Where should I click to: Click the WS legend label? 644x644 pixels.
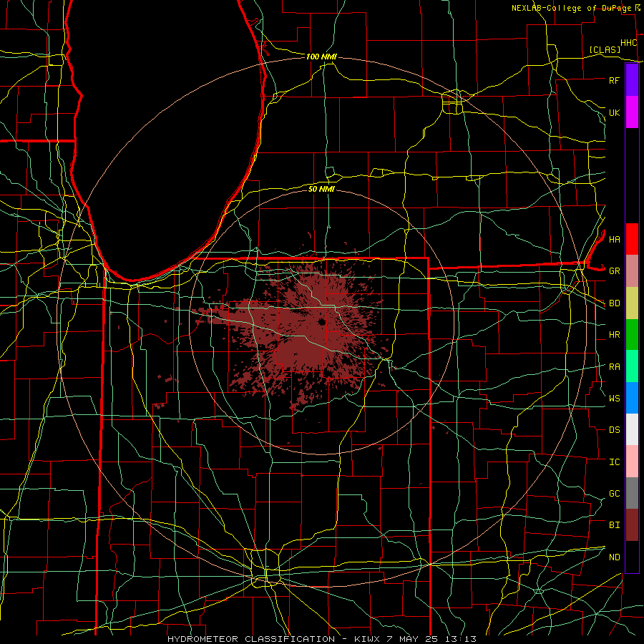614,398
